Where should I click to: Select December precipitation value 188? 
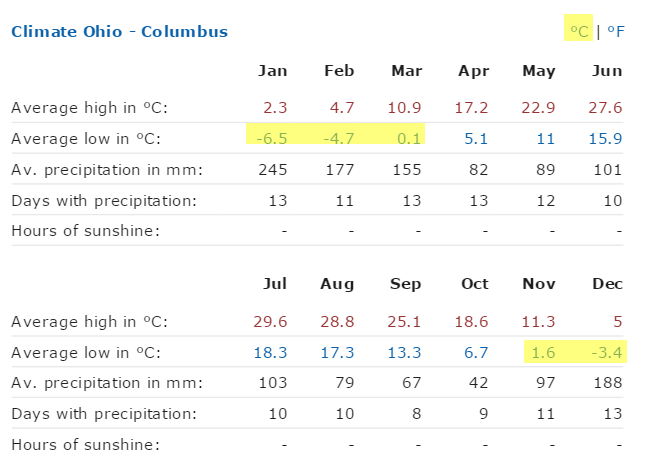click(x=607, y=383)
